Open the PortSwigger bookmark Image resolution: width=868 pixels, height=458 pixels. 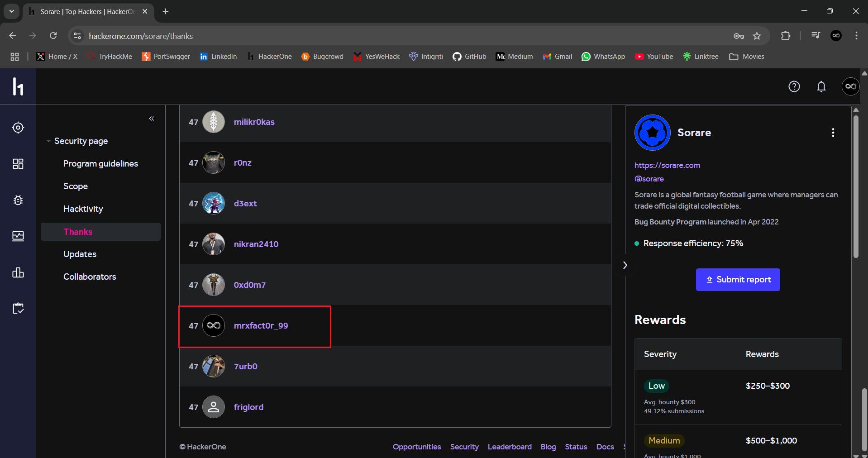[166, 57]
